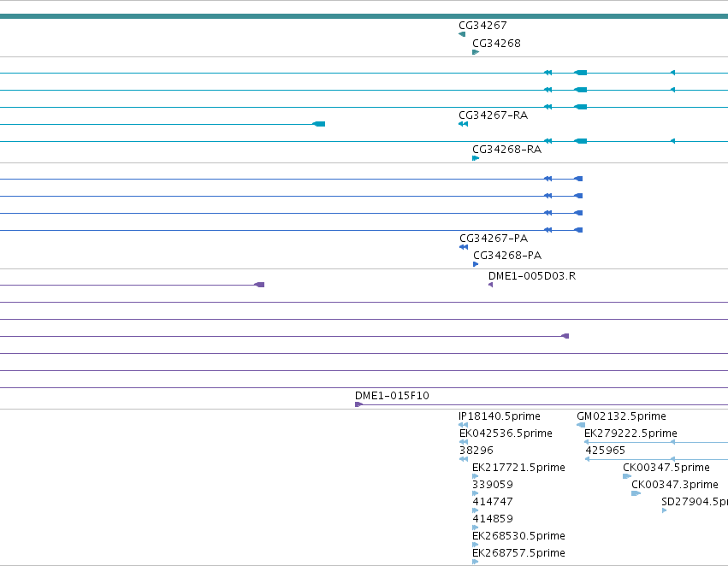Click the CG34268 gene arrow glyph

click(476, 52)
